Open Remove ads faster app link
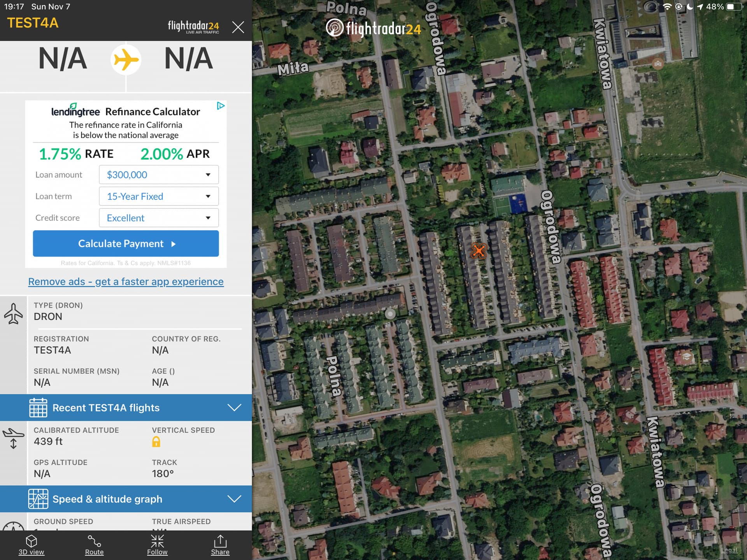 [126, 282]
